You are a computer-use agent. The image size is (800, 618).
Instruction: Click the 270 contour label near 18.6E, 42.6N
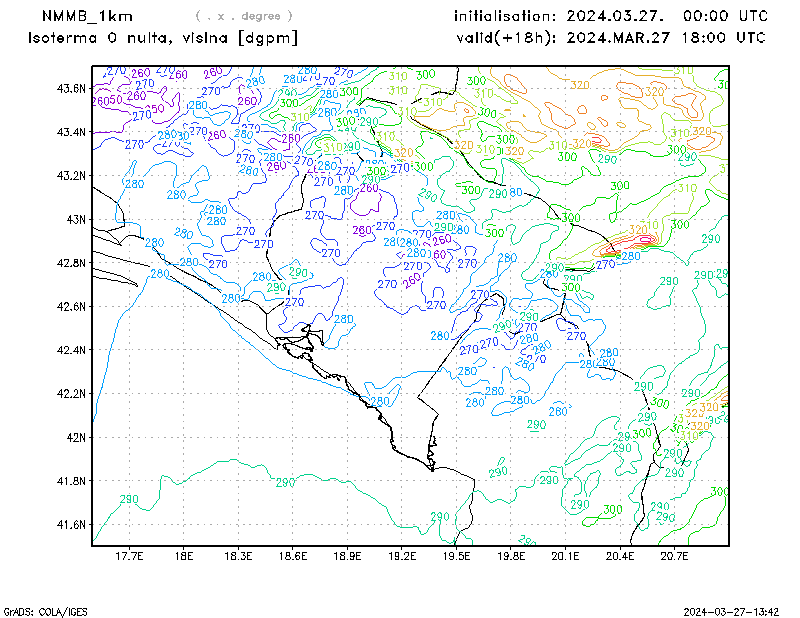294,302
